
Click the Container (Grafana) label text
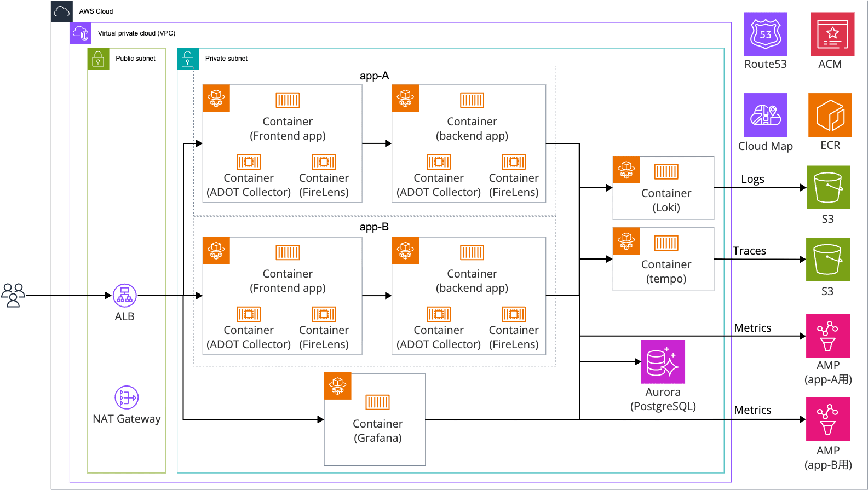point(377,431)
